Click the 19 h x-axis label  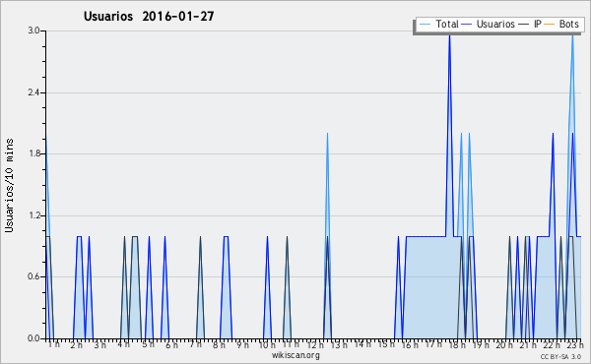[481, 344]
